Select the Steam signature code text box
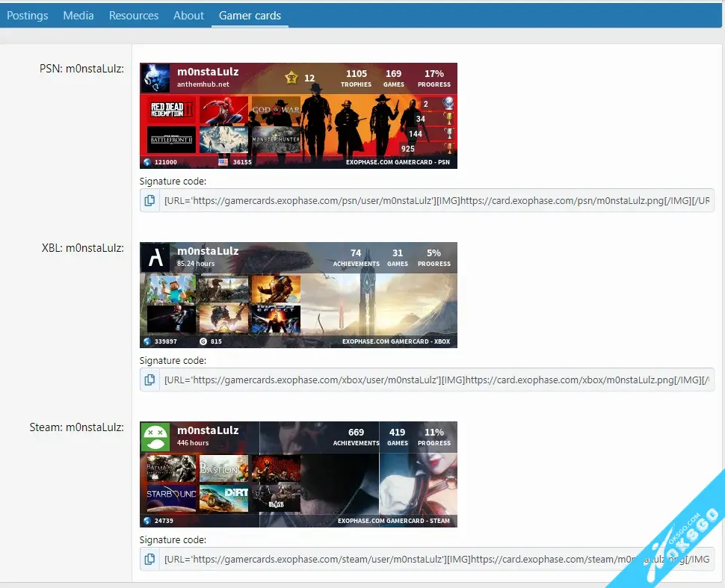Image resolution: width=725 pixels, height=588 pixels. [x=436, y=559]
